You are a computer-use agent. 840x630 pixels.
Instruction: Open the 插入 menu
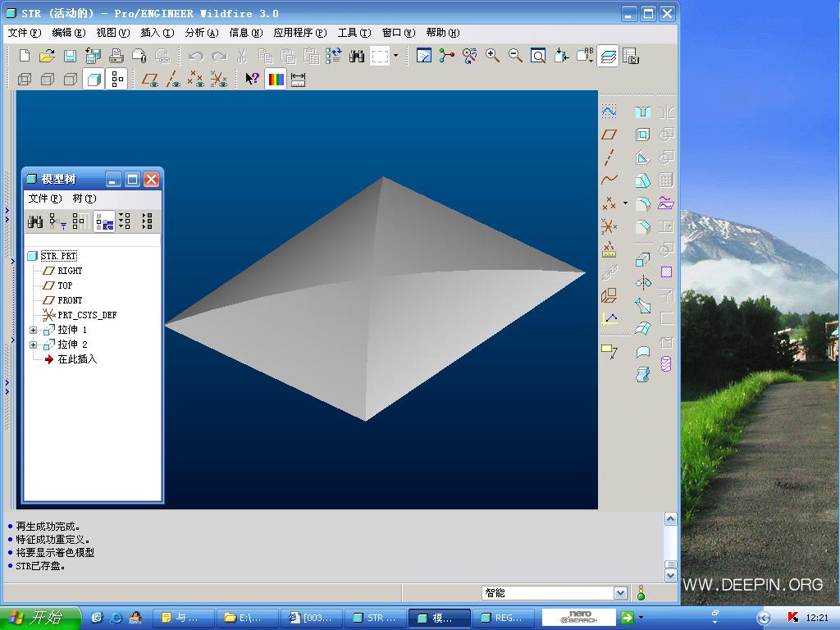[x=157, y=33]
